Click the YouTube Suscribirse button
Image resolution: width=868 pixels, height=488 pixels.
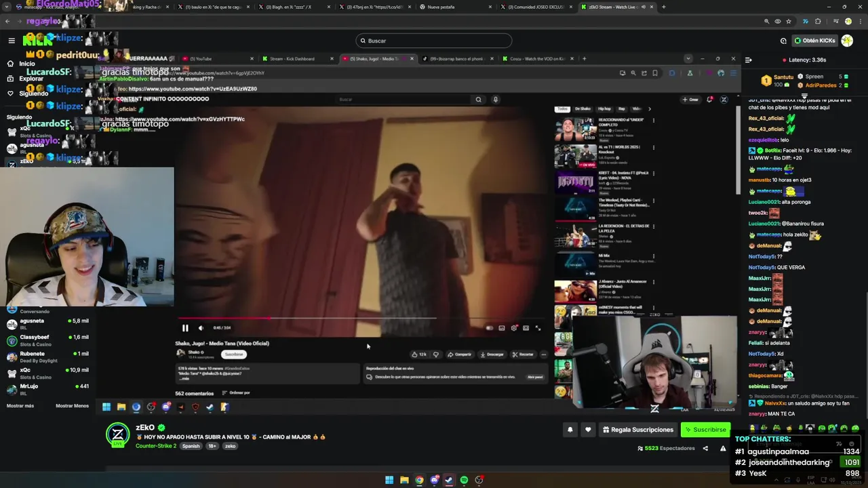(233, 354)
